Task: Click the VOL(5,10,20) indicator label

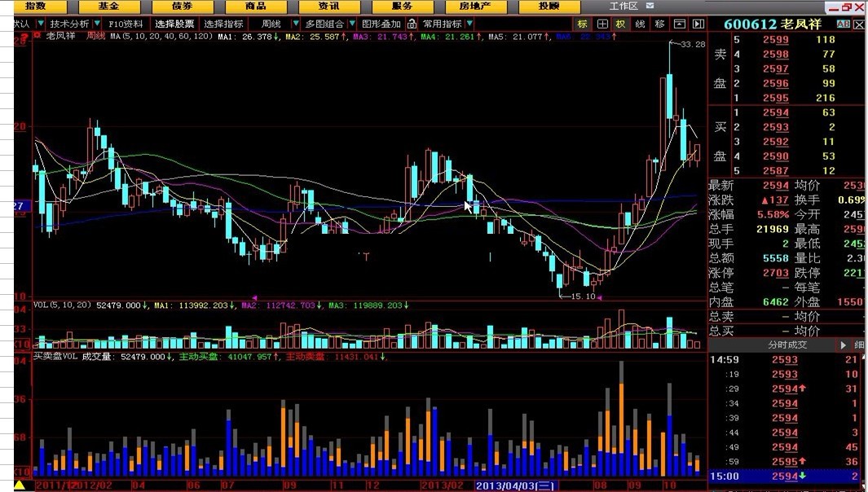Action: coord(63,305)
